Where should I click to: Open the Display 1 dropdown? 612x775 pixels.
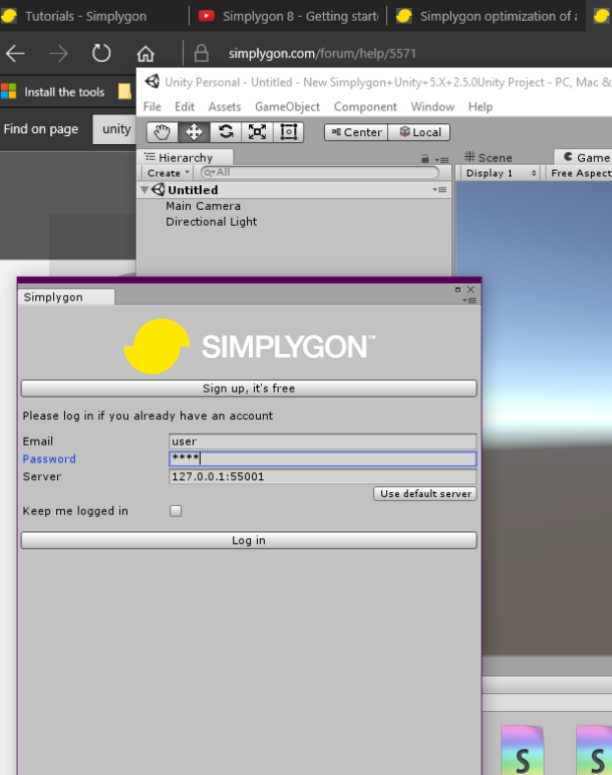click(x=501, y=173)
